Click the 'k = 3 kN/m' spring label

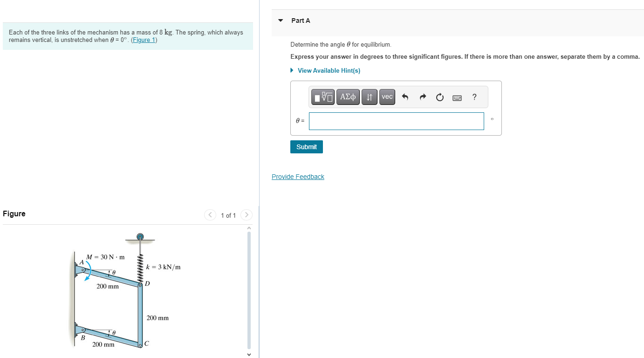tap(163, 267)
